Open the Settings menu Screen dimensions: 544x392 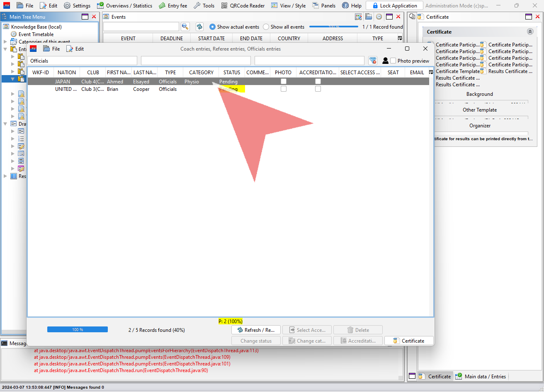[77, 6]
